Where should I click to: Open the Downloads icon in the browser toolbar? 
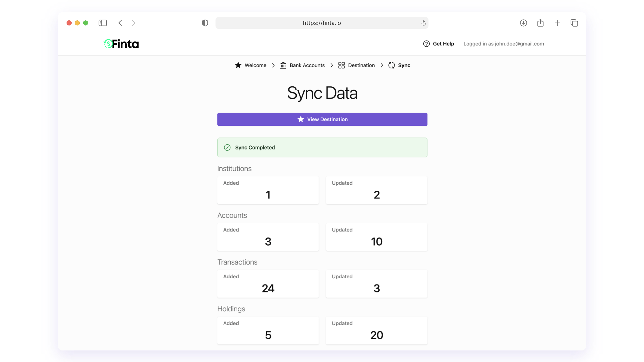523,23
